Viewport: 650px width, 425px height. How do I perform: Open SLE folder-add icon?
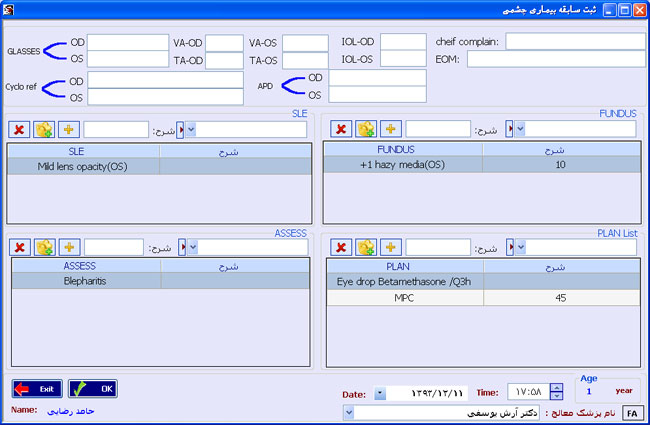pyautogui.click(x=44, y=130)
